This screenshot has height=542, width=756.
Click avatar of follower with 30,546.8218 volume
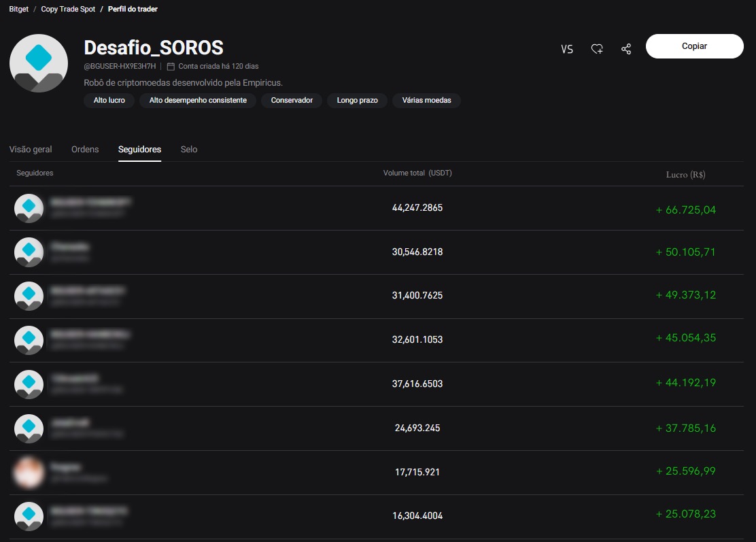tap(29, 252)
